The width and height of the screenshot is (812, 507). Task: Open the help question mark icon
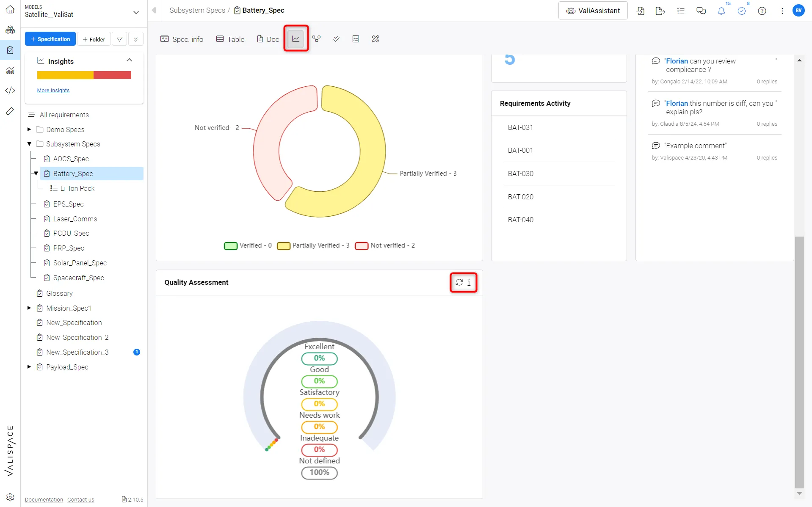click(x=762, y=11)
